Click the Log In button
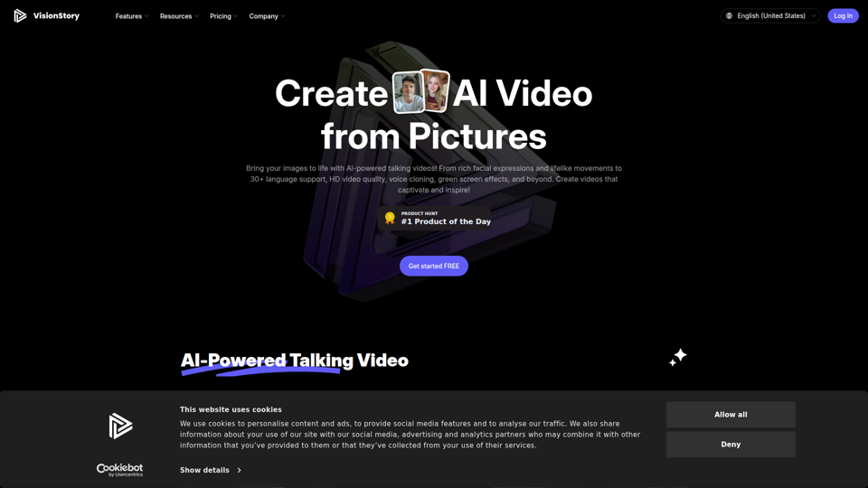868x488 pixels. pyautogui.click(x=843, y=16)
